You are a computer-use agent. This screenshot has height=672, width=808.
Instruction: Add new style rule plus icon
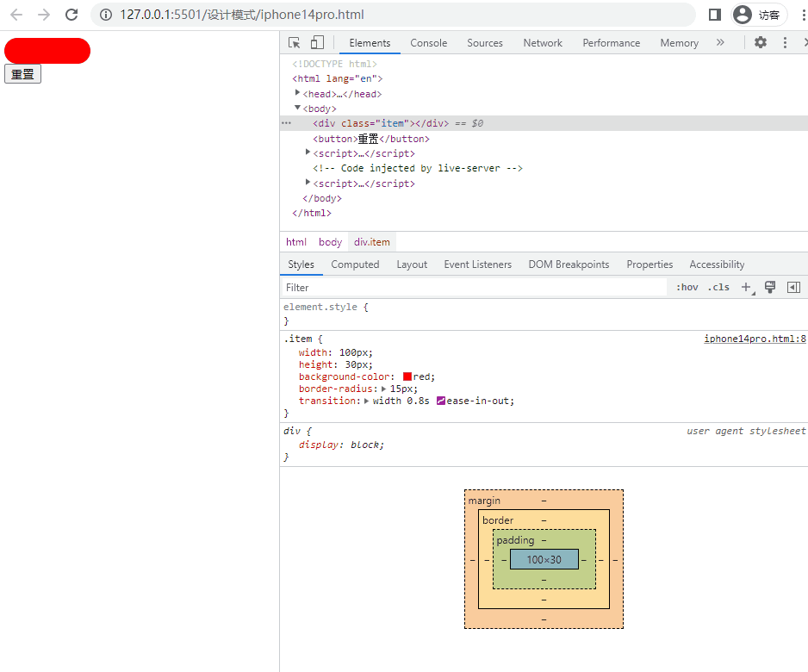pos(746,288)
